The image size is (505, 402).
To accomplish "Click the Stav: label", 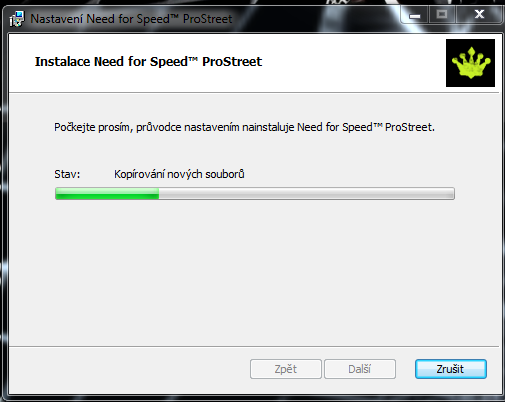I will pyautogui.click(x=67, y=174).
